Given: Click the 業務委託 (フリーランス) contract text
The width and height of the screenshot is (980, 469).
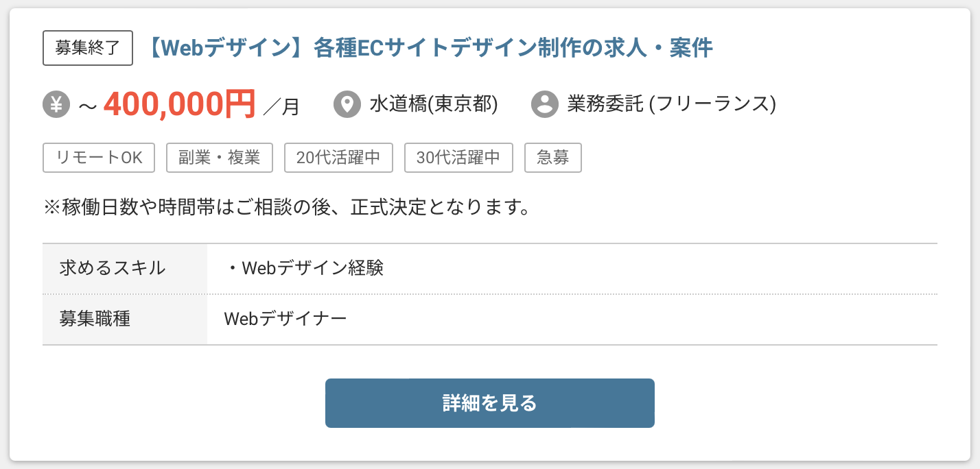Looking at the screenshot, I should [x=671, y=104].
